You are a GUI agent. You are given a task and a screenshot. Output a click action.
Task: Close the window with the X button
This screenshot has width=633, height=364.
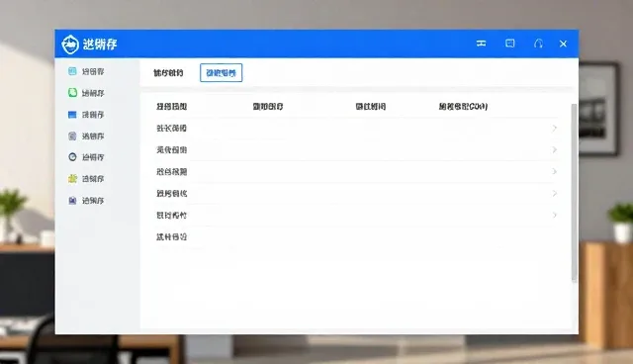pyautogui.click(x=563, y=44)
